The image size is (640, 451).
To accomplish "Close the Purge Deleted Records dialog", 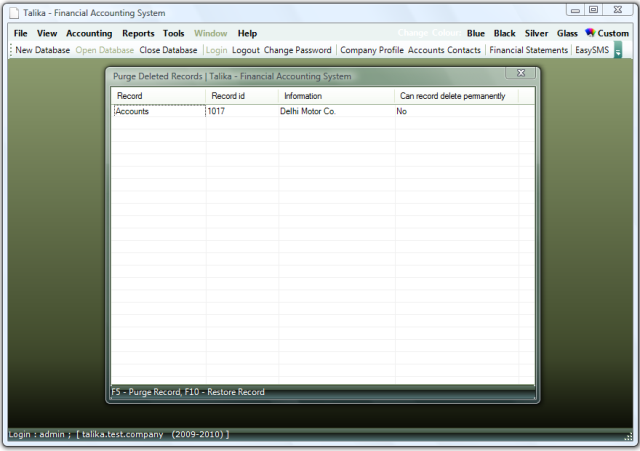I will point(520,74).
